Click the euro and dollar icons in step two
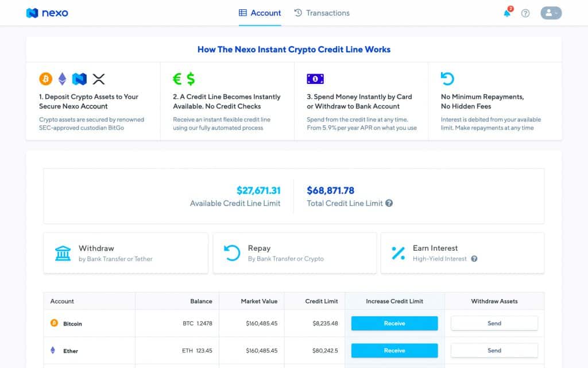 tap(183, 78)
